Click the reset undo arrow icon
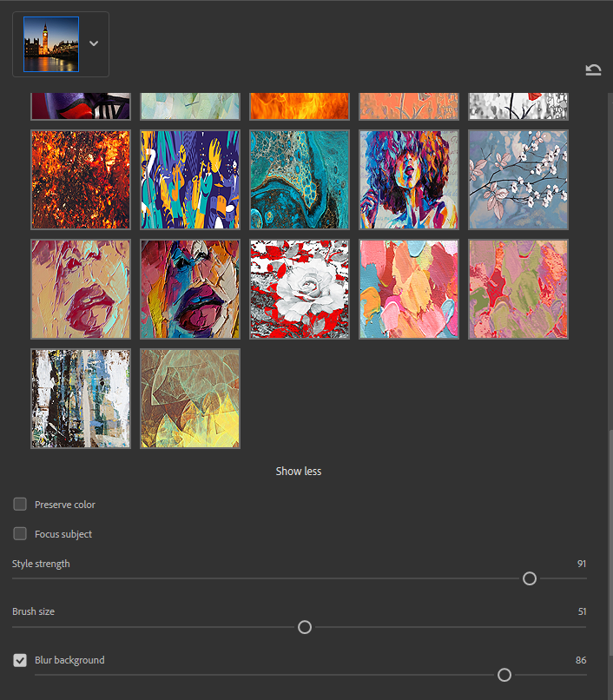The image size is (613, 700). (593, 70)
